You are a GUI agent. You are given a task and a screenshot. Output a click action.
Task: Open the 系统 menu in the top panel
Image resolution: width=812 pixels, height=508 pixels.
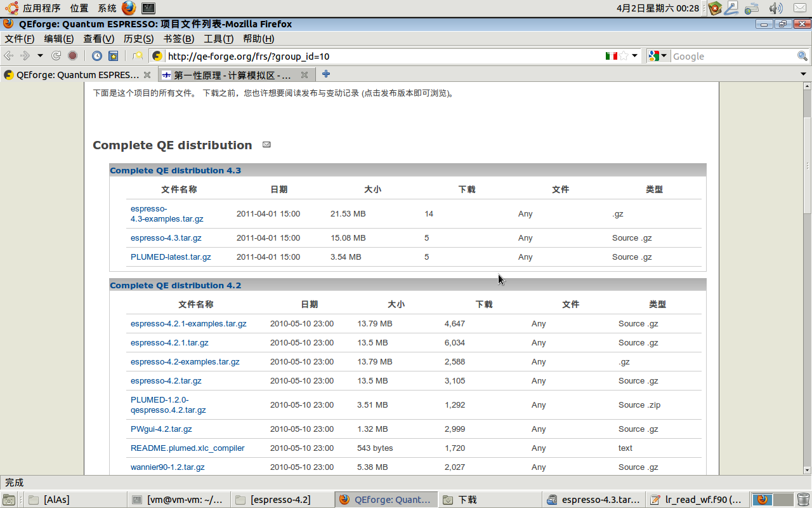point(107,8)
